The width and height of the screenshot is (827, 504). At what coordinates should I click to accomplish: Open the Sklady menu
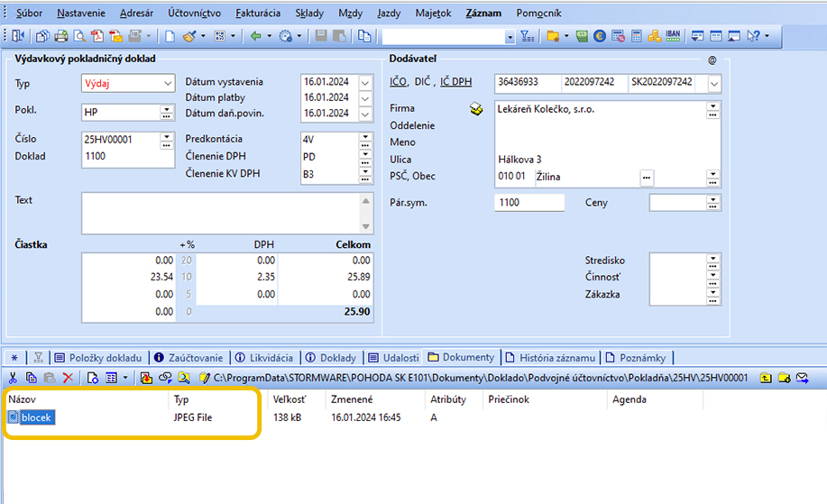[x=309, y=14]
